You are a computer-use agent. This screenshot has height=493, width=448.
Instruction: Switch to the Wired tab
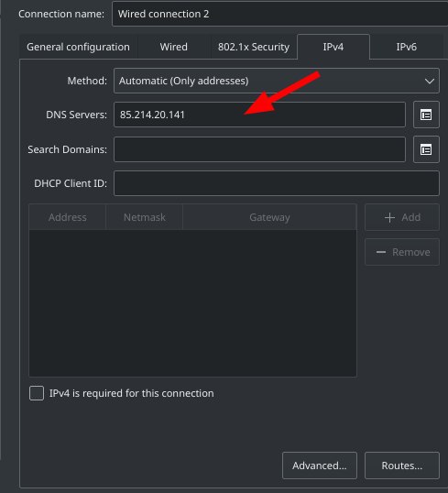[x=173, y=47]
